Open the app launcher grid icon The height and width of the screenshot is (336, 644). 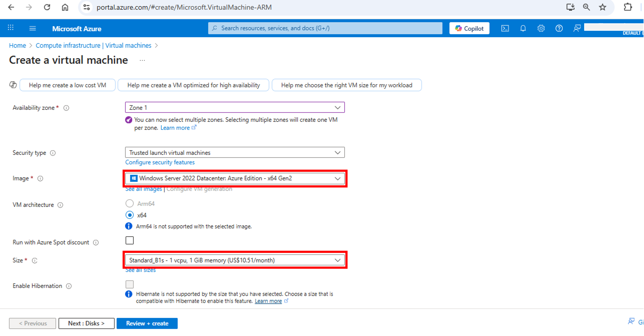pyautogui.click(x=10, y=27)
